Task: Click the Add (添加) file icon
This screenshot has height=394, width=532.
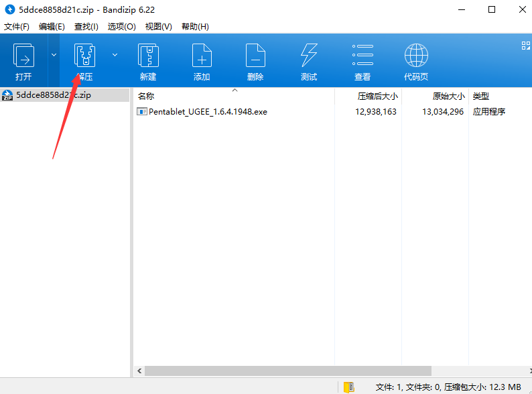Action: 202,56
